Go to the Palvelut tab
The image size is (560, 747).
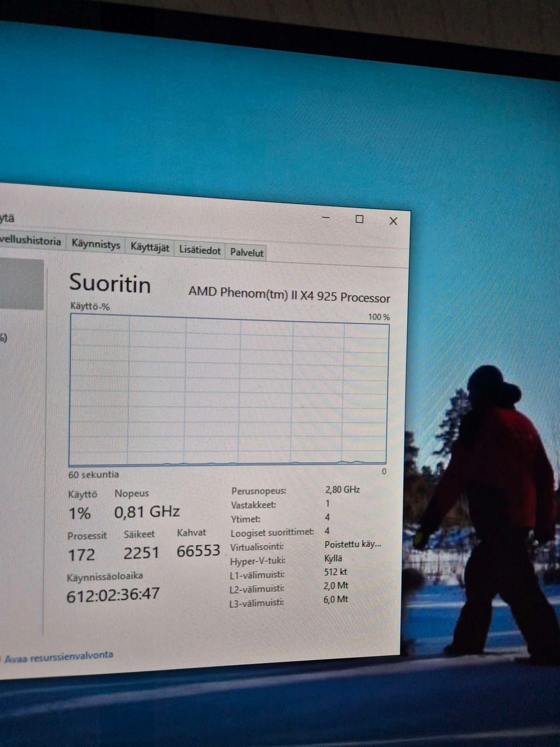247,253
